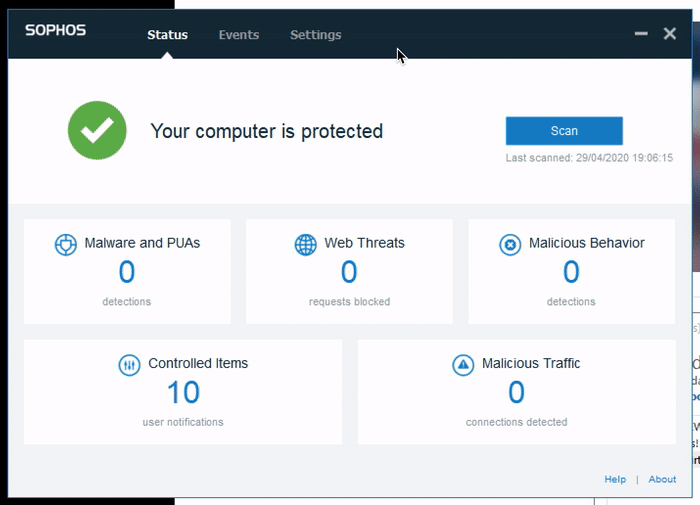Click the Malicious Behavior detection count
Image resolution: width=700 pixels, height=505 pixels.
click(571, 272)
